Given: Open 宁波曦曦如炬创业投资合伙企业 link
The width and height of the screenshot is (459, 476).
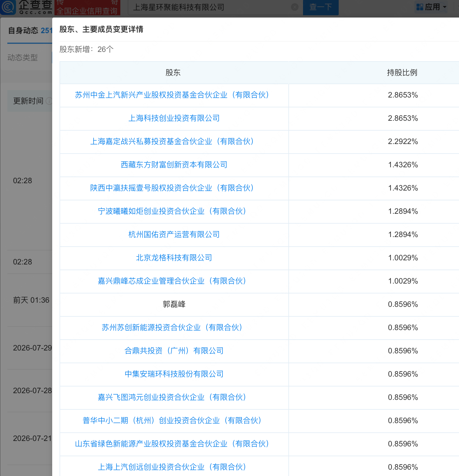Looking at the screenshot, I should [172, 211].
